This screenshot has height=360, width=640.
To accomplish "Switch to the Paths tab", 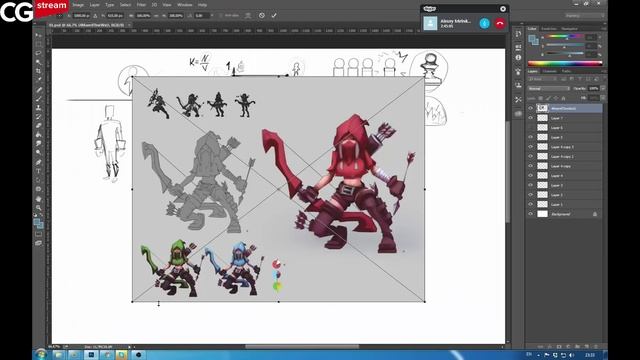I will (x=566, y=71).
